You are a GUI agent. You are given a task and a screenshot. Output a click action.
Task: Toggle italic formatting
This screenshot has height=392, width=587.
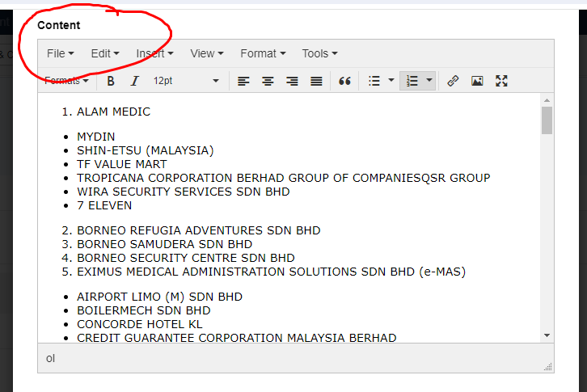(135, 81)
